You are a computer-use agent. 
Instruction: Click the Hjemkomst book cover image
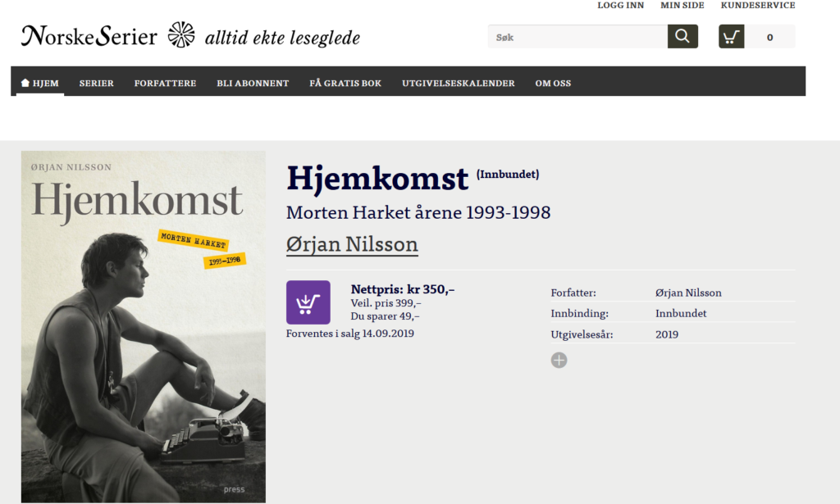click(144, 326)
